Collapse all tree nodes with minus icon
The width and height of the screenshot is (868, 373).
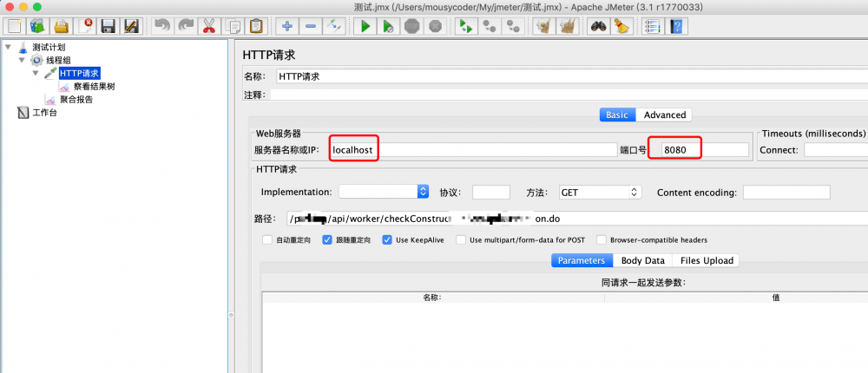[311, 26]
